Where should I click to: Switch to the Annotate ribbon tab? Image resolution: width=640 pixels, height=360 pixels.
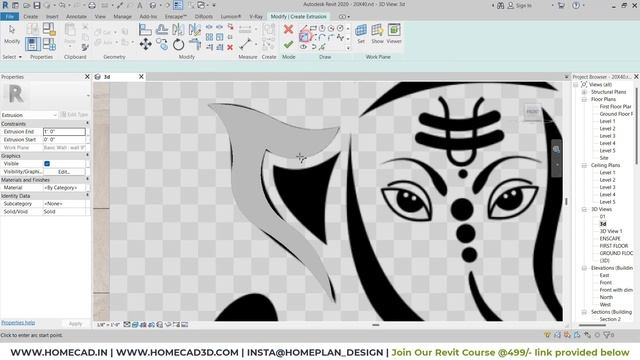(x=76, y=17)
